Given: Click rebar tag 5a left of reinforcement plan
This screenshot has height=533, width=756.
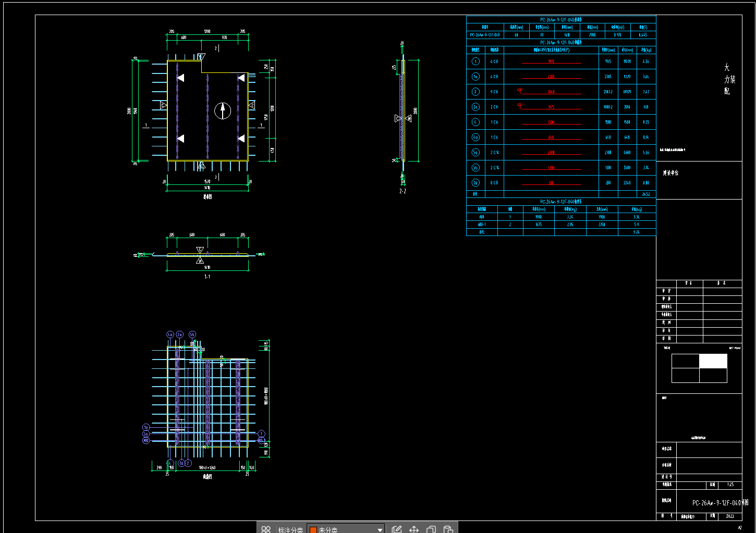Looking at the screenshot, I should click(146, 433).
